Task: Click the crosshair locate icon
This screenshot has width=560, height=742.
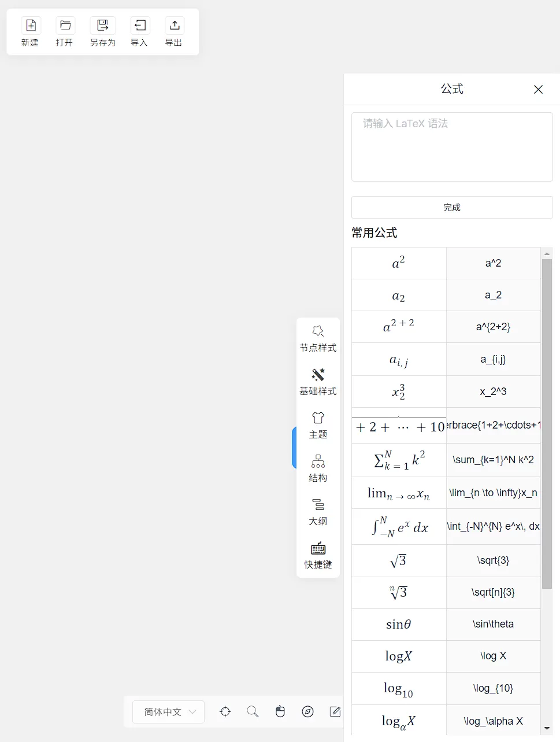Action: point(225,711)
